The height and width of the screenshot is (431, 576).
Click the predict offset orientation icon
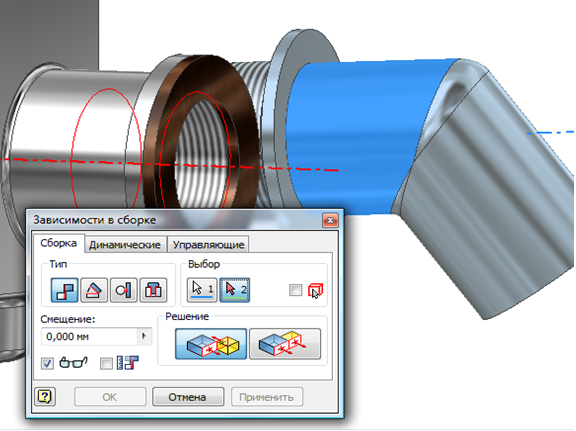click(127, 363)
